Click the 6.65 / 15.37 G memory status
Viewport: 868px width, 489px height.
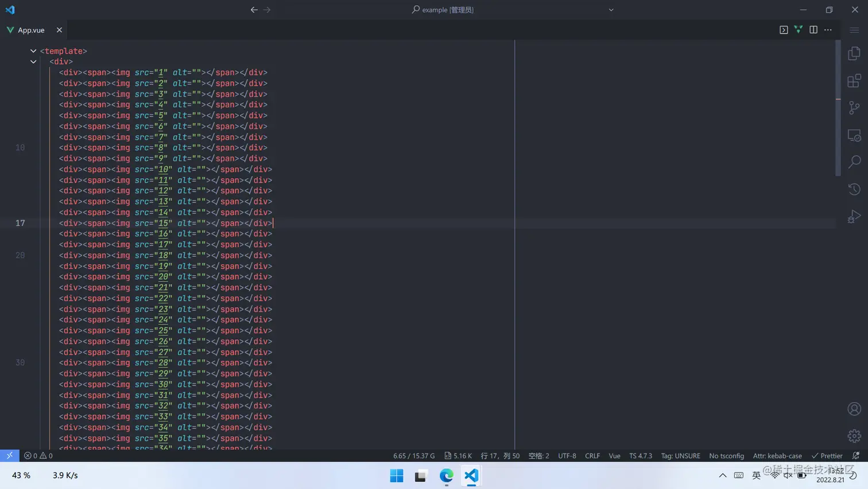click(414, 456)
